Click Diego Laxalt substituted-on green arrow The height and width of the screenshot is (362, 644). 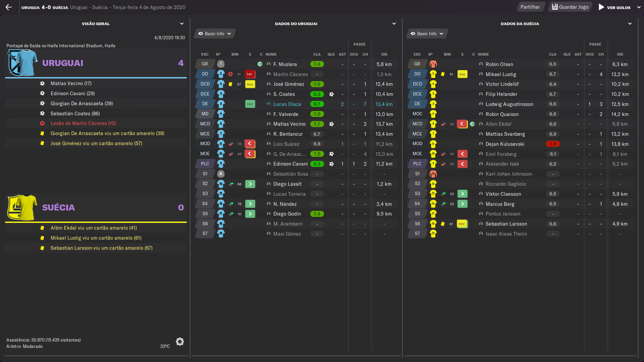pyautogui.click(x=250, y=184)
